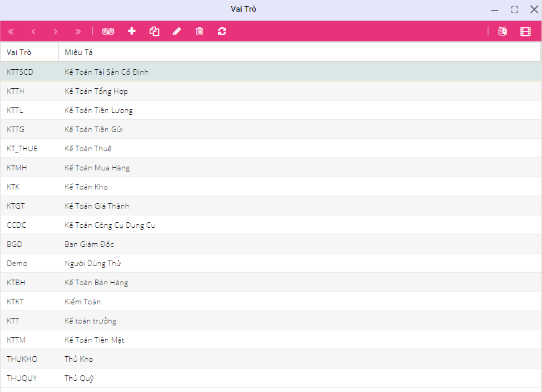The height and width of the screenshot is (392, 542).
Task: Add a new role with plus icon
Action: point(132,31)
